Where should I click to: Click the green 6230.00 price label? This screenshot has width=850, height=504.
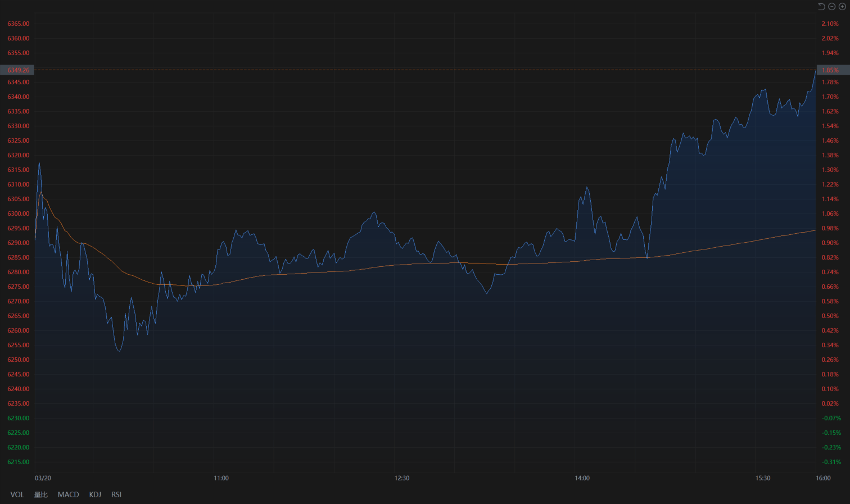tap(18, 418)
